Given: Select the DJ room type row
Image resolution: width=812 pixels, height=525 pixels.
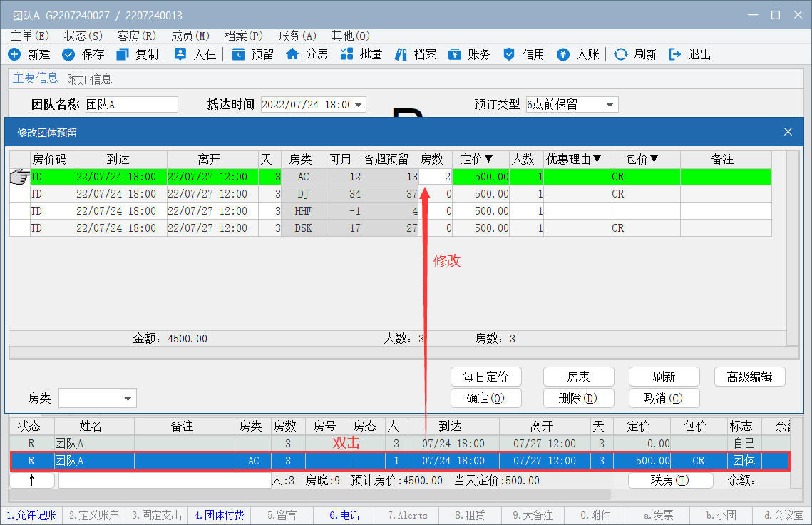Looking at the screenshot, I should (391, 194).
